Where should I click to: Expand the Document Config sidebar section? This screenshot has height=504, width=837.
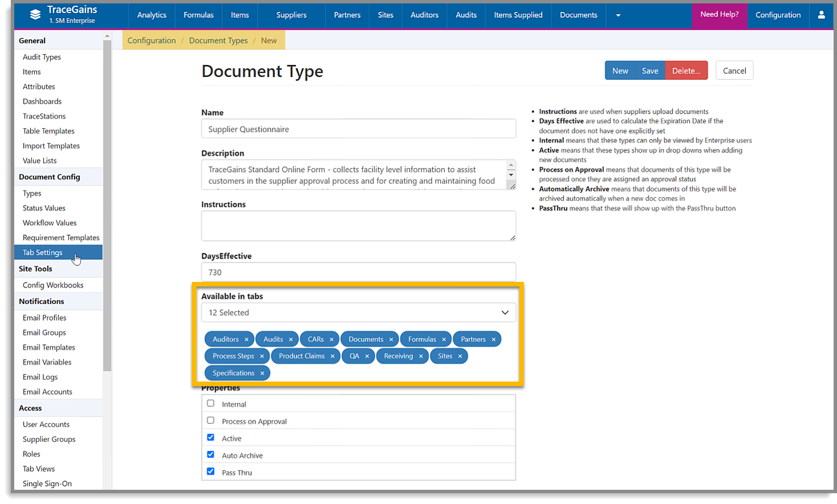tap(50, 177)
